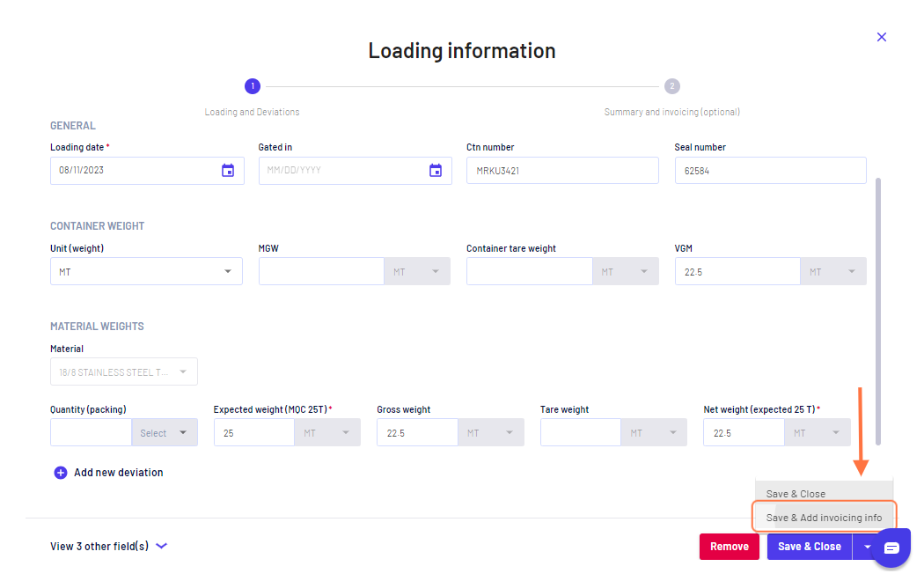Open the Gated in calendar picker
Image resolution: width=924 pixels, height=581 pixels.
(x=436, y=170)
